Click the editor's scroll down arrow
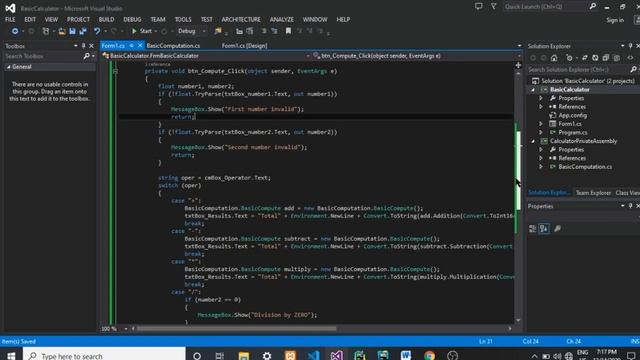The width and height of the screenshot is (640, 360). [x=518, y=320]
